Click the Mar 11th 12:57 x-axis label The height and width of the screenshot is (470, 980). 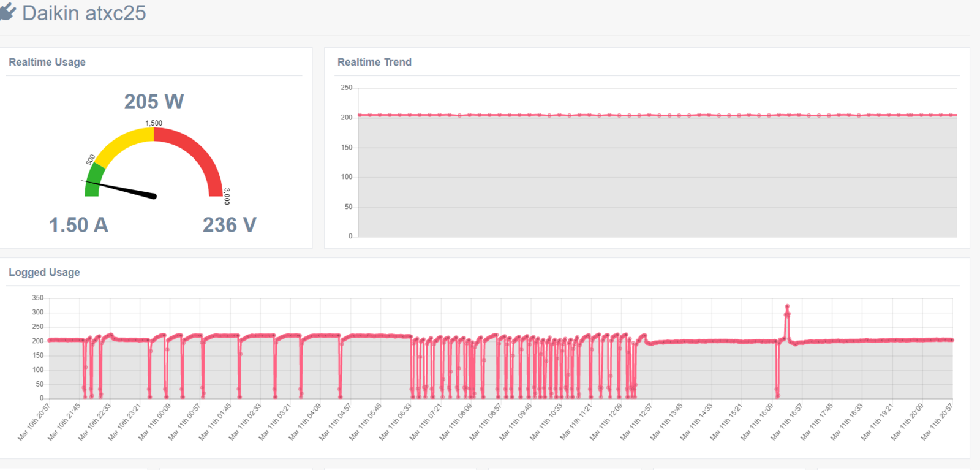click(636, 422)
